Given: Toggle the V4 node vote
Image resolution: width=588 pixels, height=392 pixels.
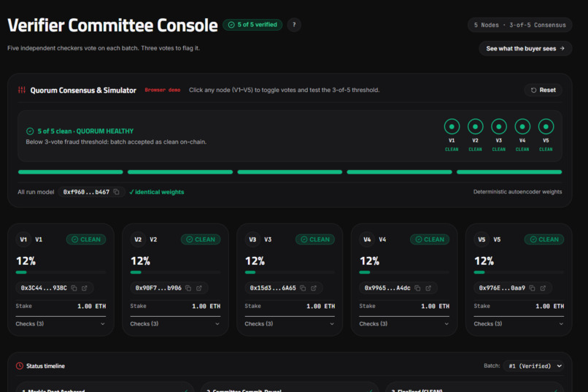Looking at the screenshot, I should pos(522,127).
